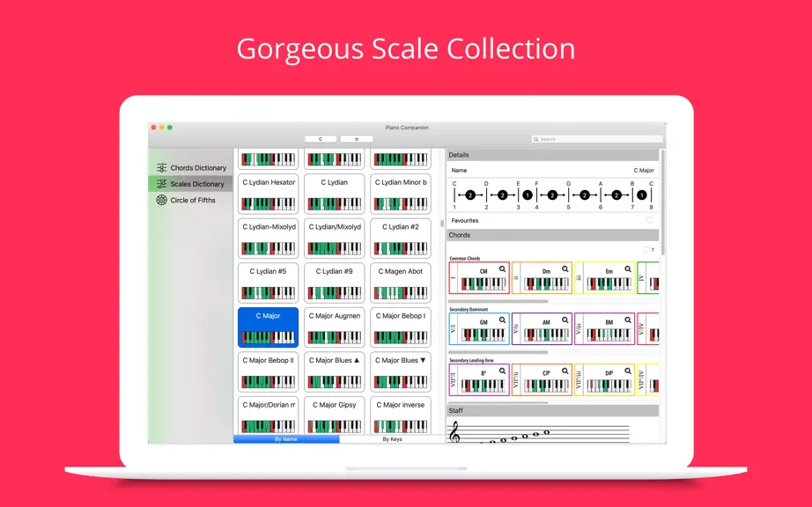Magnify the AM secondary dominant chord
Image resolution: width=812 pixels, height=507 pixels.
coord(565,320)
